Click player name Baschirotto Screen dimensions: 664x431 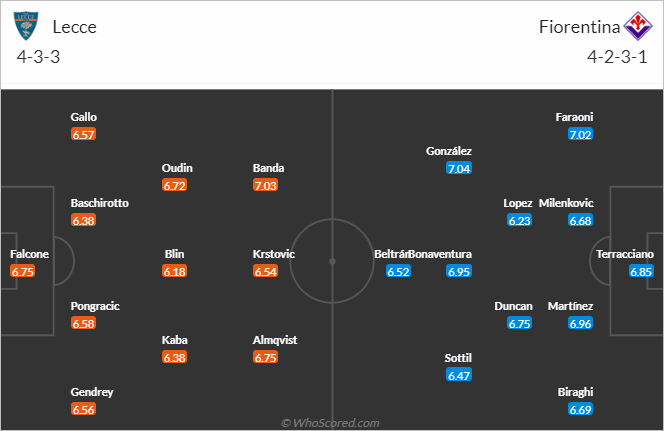coord(100,203)
